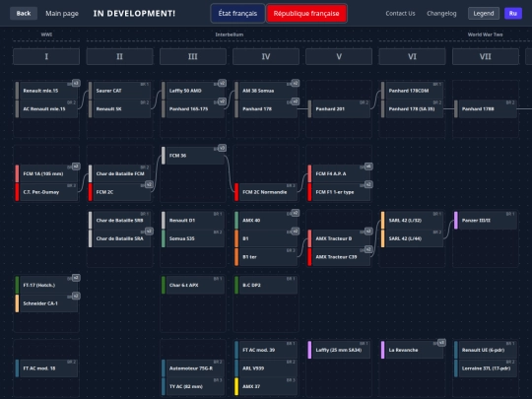Open the Lorraine 37L (17-pdr) card
This screenshot has width=532, height=399.
[485, 368]
